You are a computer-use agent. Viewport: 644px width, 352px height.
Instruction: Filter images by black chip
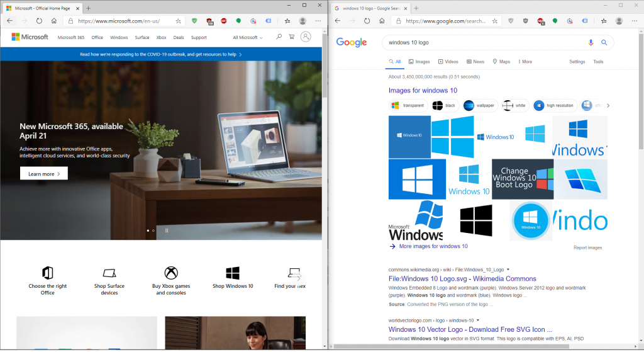coord(445,106)
